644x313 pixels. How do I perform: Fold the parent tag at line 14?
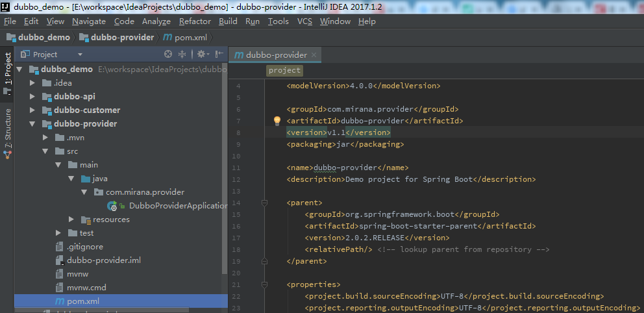264,203
